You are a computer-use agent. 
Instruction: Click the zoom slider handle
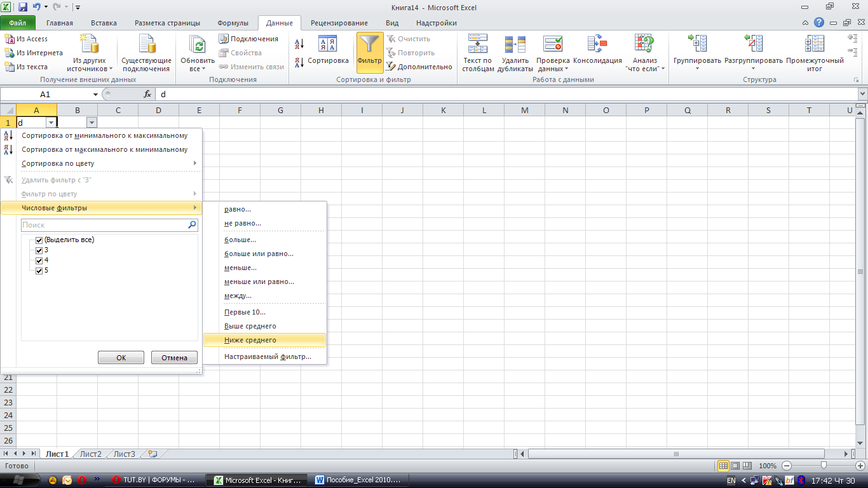click(824, 466)
